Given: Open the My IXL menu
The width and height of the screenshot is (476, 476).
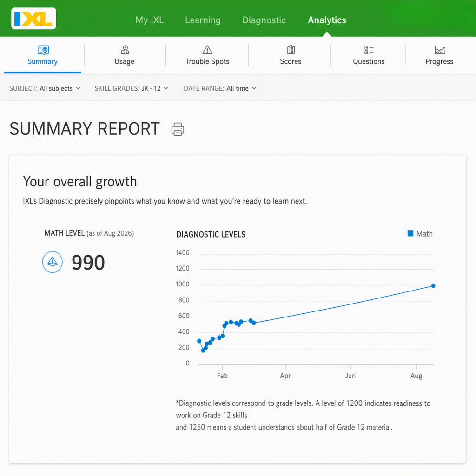Looking at the screenshot, I should pos(149,20).
